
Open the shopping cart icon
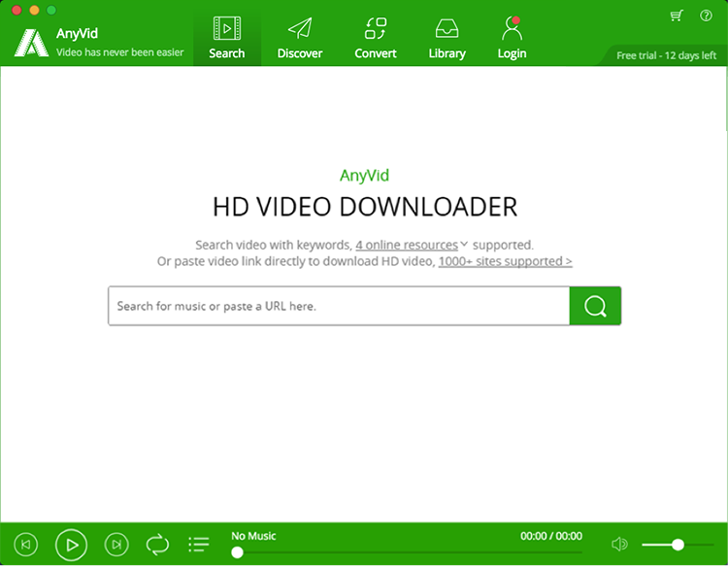coord(677,17)
